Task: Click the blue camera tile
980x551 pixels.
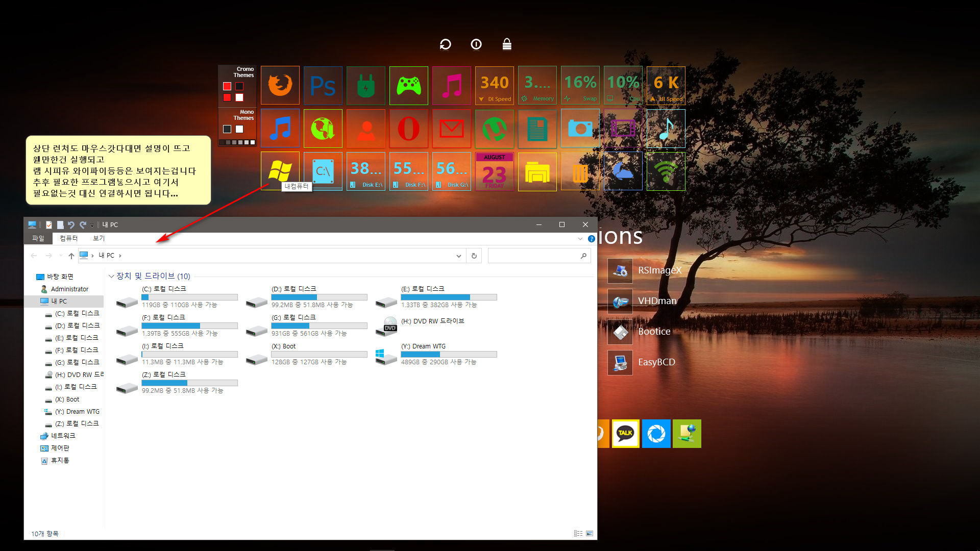Action: [x=580, y=129]
